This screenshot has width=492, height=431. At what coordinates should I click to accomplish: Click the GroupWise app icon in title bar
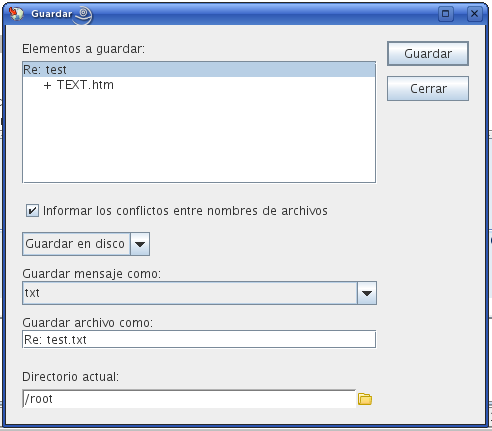pos(16,14)
